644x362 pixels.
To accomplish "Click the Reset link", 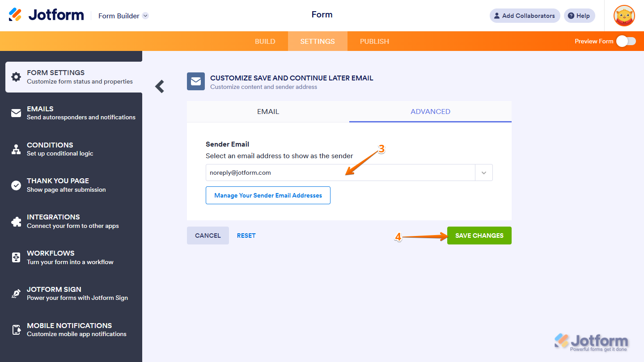I will coord(246,235).
